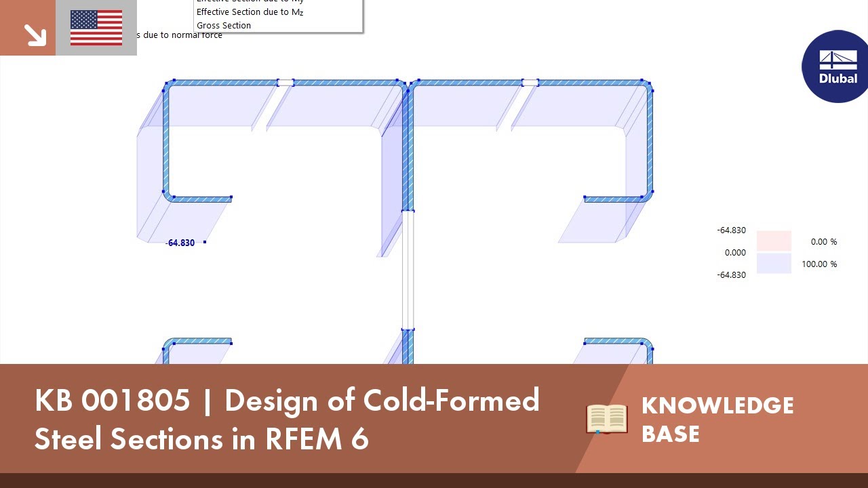The height and width of the screenshot is (488, 868).
Task: Click the 0.00 % legend text
Action: [824, 241]
